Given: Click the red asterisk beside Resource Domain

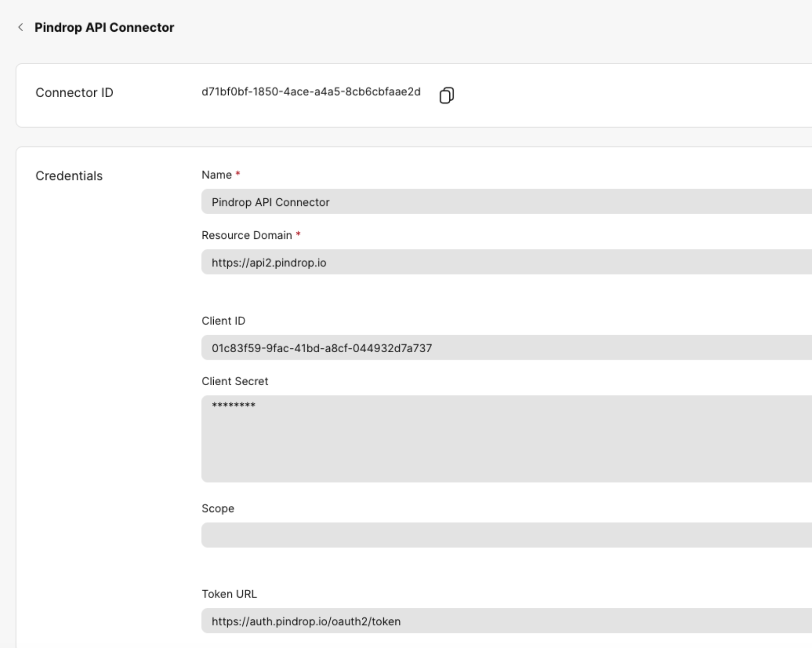Looking at the screenshot, I should point(298,234).
